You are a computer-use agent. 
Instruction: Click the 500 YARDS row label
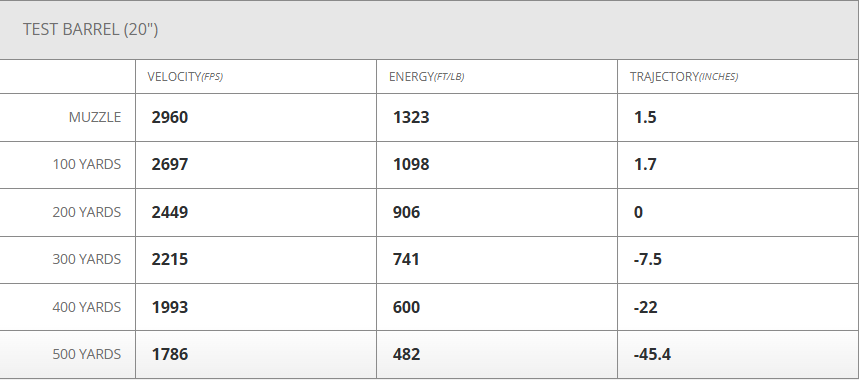(87, 354)
